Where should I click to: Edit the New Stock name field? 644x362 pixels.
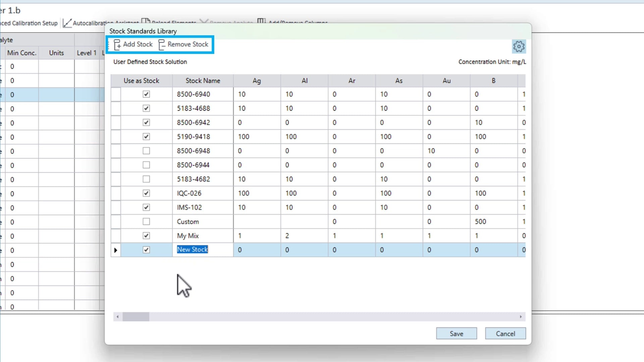point(193,250)
